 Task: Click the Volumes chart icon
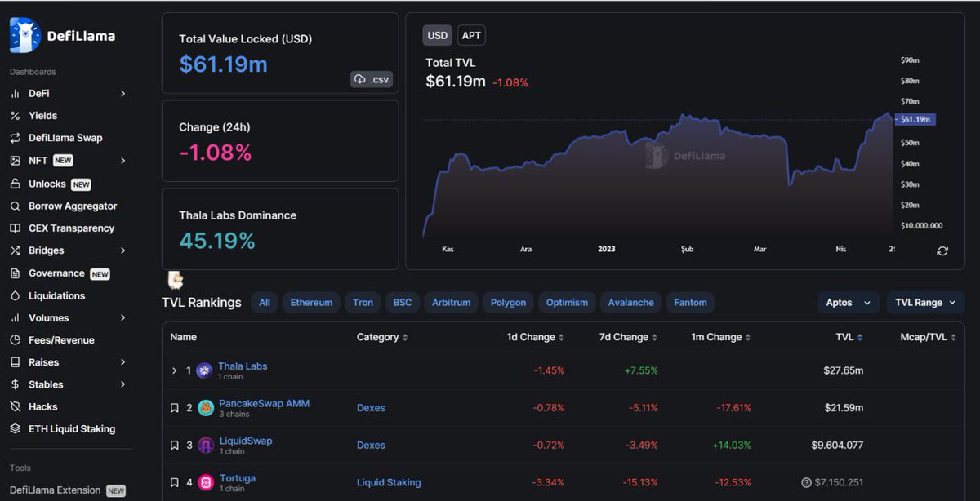(x=15, y=318)
